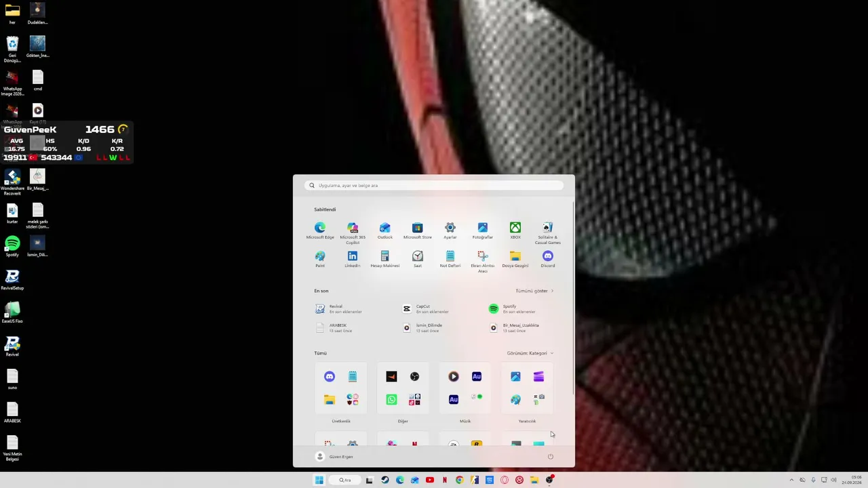The image size is (868, 488).
Task: Open the power options button
Action: (x=551, y=457)
